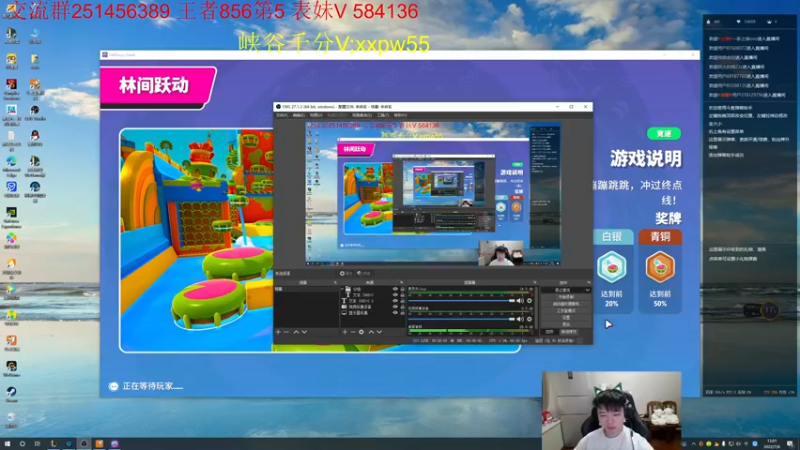Click 启动虚拟摄像机 button in OBS
The width and height of the screenshot is (800, 450).
click(x=566, y=304)
